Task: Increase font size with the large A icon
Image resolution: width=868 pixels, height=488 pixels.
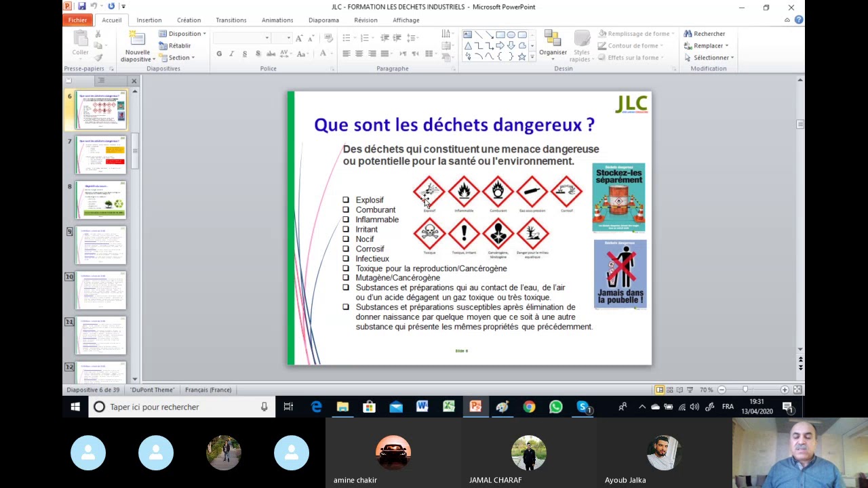Action: [x=299, y=38]
